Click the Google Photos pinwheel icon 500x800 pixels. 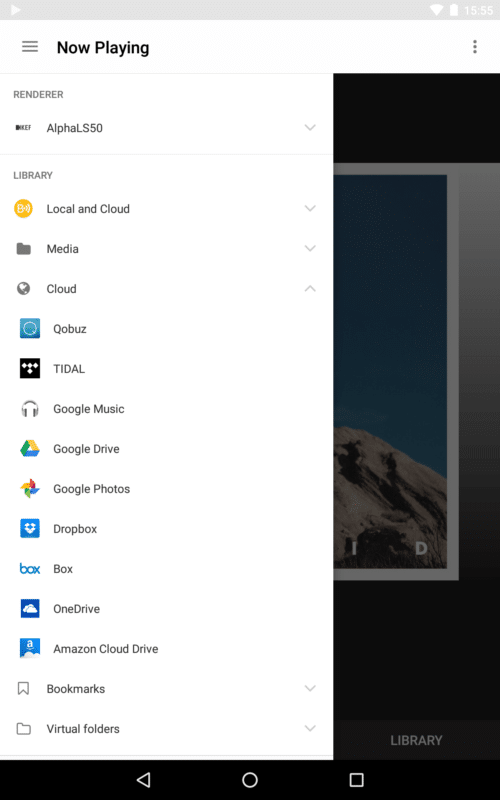point(30,489)
